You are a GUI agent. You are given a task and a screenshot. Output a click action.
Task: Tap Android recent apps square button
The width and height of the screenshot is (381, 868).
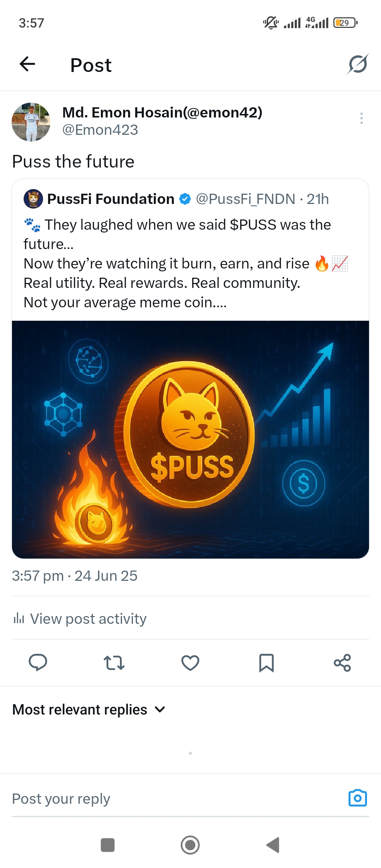[x=108, y=845]
